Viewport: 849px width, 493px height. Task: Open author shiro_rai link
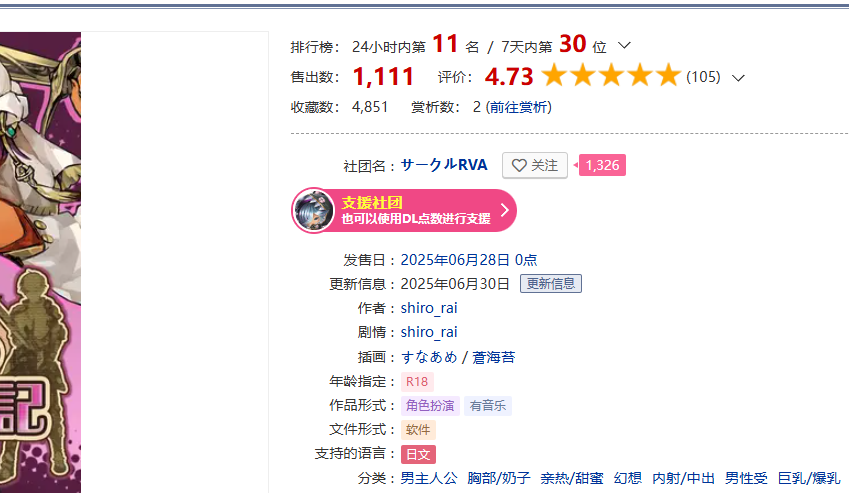429,308
